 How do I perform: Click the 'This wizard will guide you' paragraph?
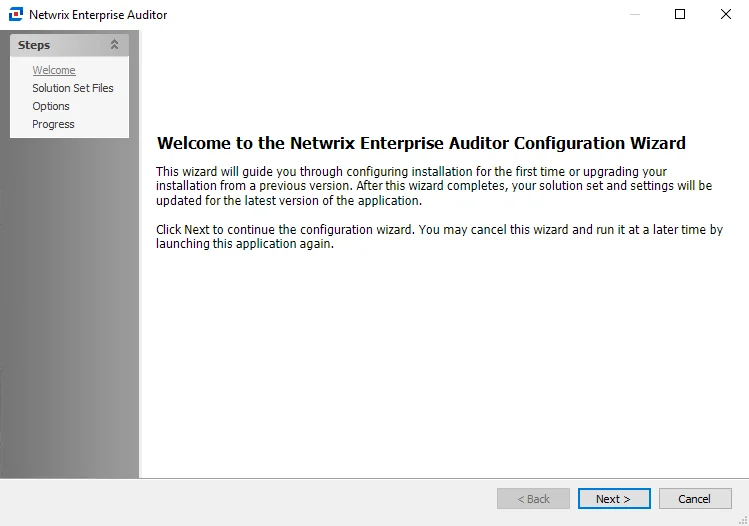tap(434, 186)
